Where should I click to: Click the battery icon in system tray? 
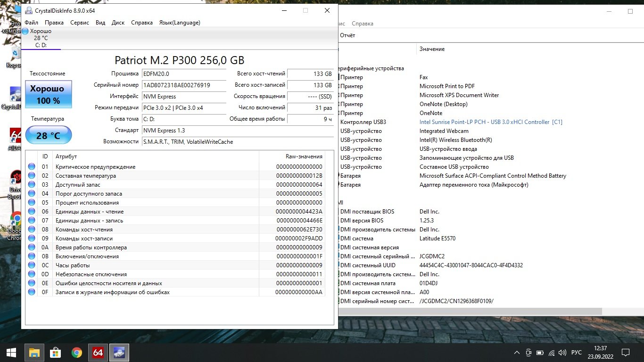pyautogui.click(x=539, y=353)
